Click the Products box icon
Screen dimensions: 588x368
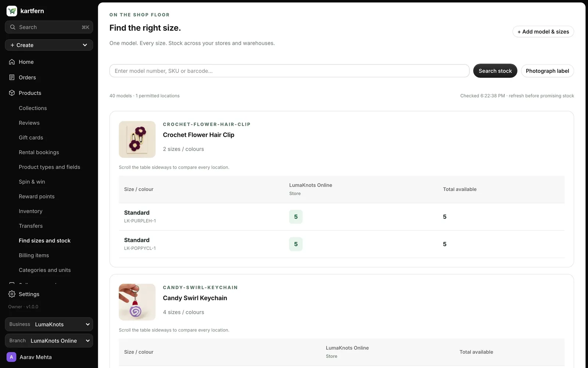(x=12, y=93)
